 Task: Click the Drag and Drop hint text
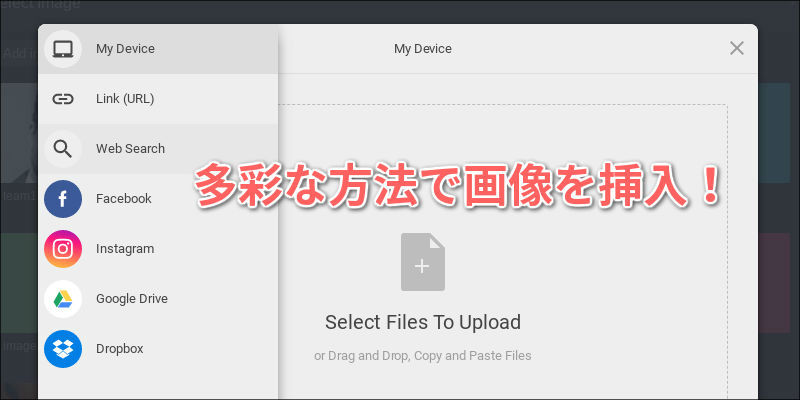pos(423,356)
